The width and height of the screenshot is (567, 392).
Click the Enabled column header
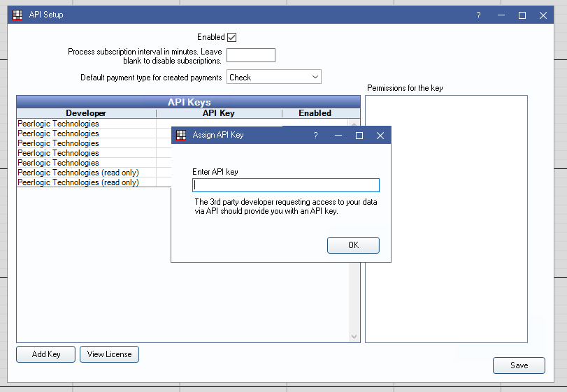315,113
